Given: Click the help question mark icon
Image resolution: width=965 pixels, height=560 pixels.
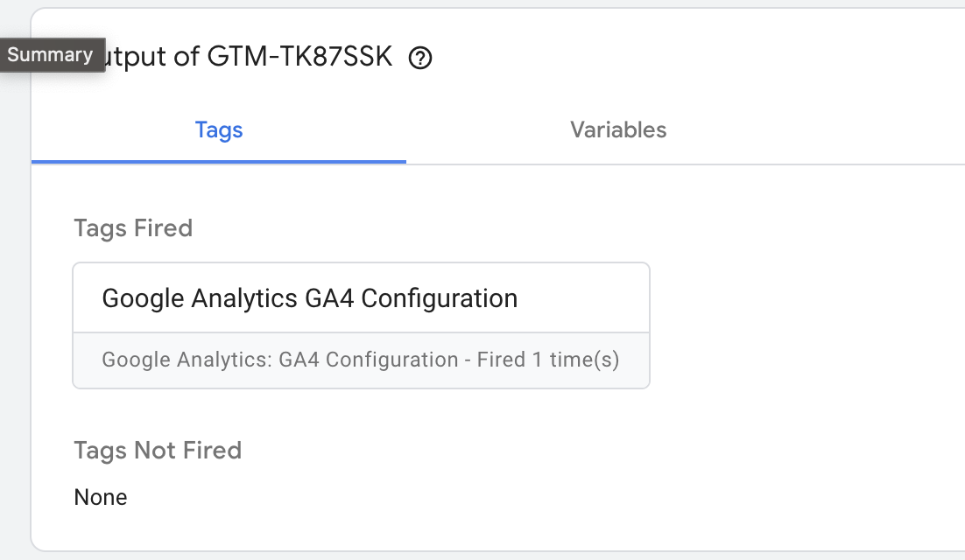Looking at the screenshot, I should pos(421,59).
